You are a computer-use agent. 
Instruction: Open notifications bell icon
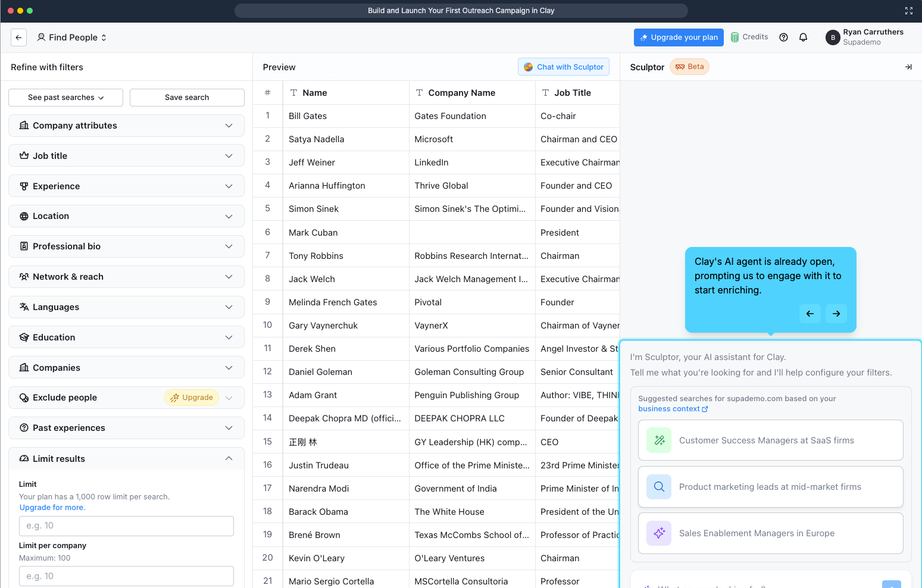[x=803, y=37]
